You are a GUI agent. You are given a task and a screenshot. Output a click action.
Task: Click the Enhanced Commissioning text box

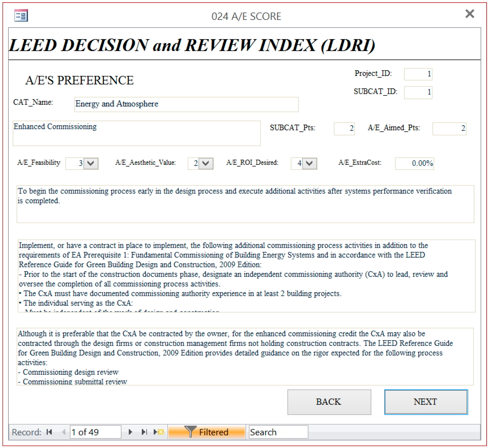(136, 133)
